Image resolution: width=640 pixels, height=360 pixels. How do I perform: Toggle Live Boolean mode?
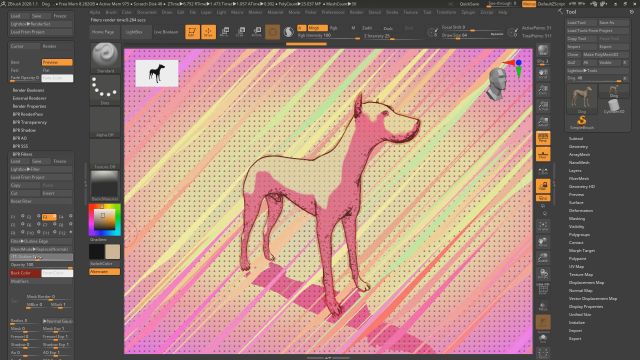click(x=166, y=32)
